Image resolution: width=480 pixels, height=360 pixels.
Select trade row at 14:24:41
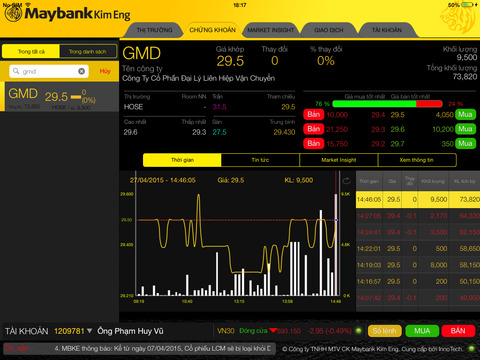coord(418,232)
